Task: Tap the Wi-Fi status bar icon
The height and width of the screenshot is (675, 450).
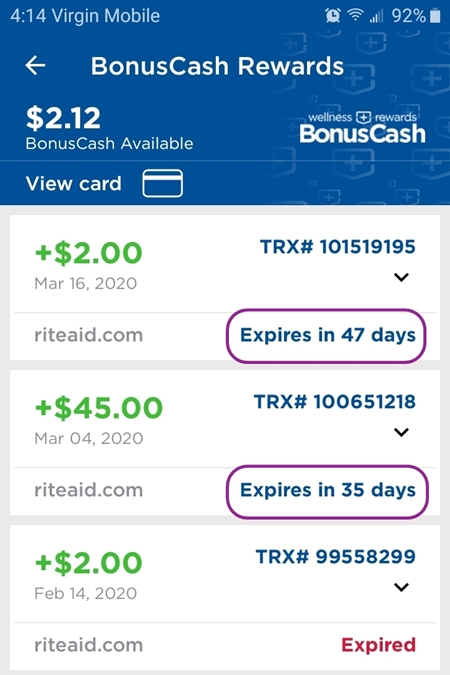Action: pyautogui.click(x=355, y=15)
